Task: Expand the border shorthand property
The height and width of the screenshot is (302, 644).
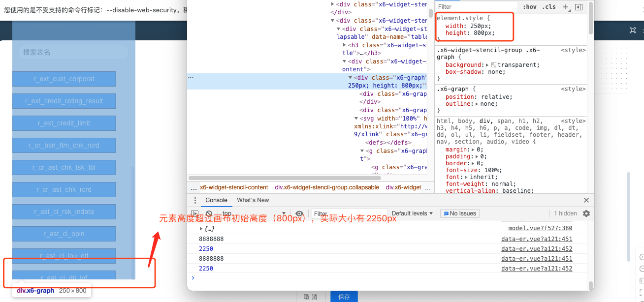Action: (473, 163)
